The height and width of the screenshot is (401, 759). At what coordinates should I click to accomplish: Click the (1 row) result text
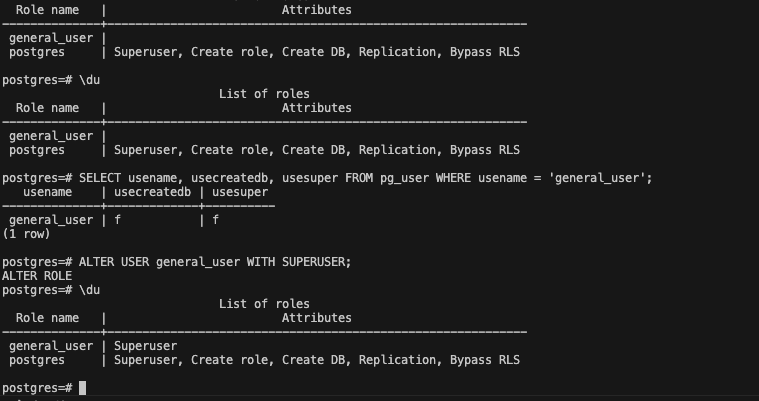(x=26, y=234)
